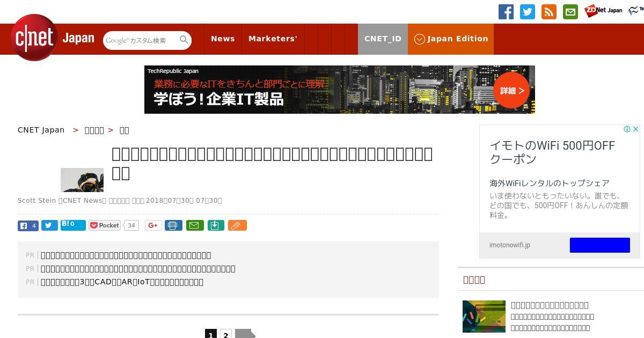Expand the Japan Edition dropdown
This screenshot has width=644, height=338.
[x=451, y=39]
